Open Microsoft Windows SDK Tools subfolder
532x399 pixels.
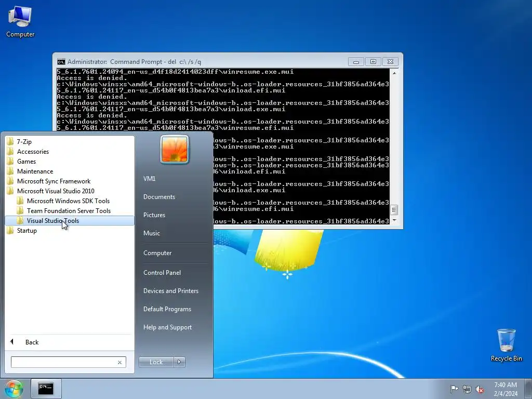(x=70, y=201)
